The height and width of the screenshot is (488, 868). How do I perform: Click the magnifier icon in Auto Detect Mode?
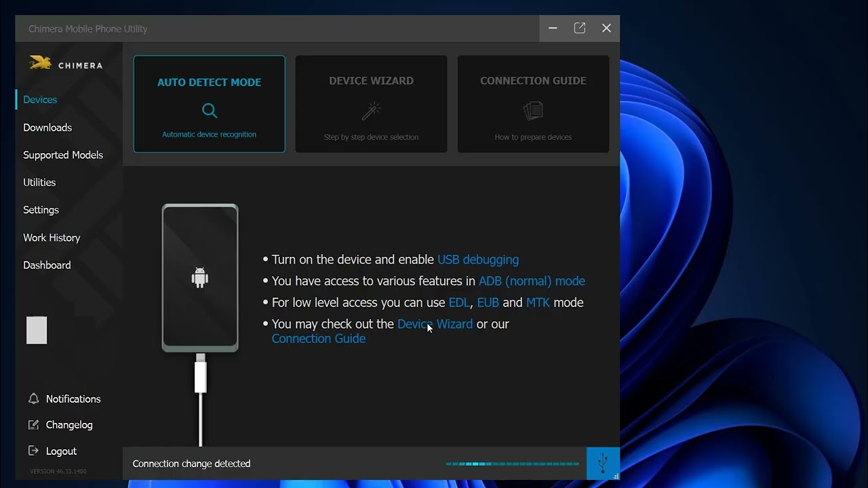pos(210,110)
